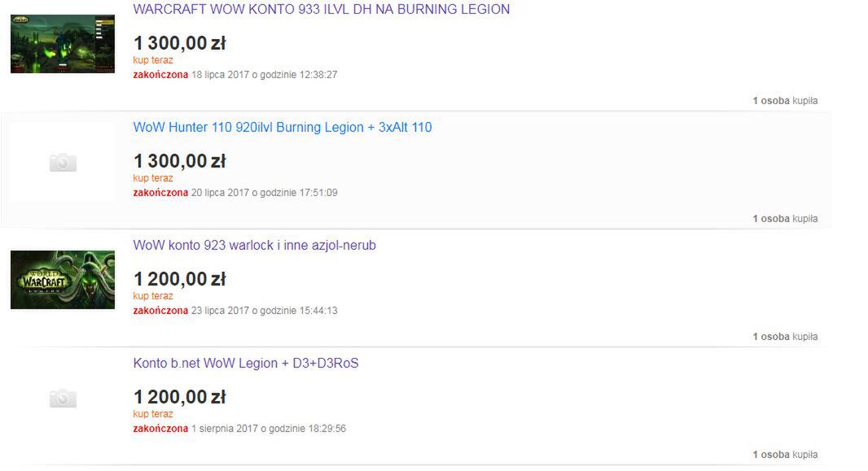This screenshot has width=868, height=471.
Task: Click 'kup teraz' under the DH listing
Action: (x=153, y=60)
